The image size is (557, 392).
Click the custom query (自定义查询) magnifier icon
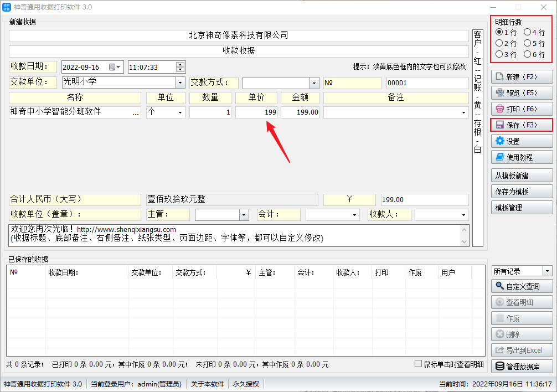[x=499, y=286]
